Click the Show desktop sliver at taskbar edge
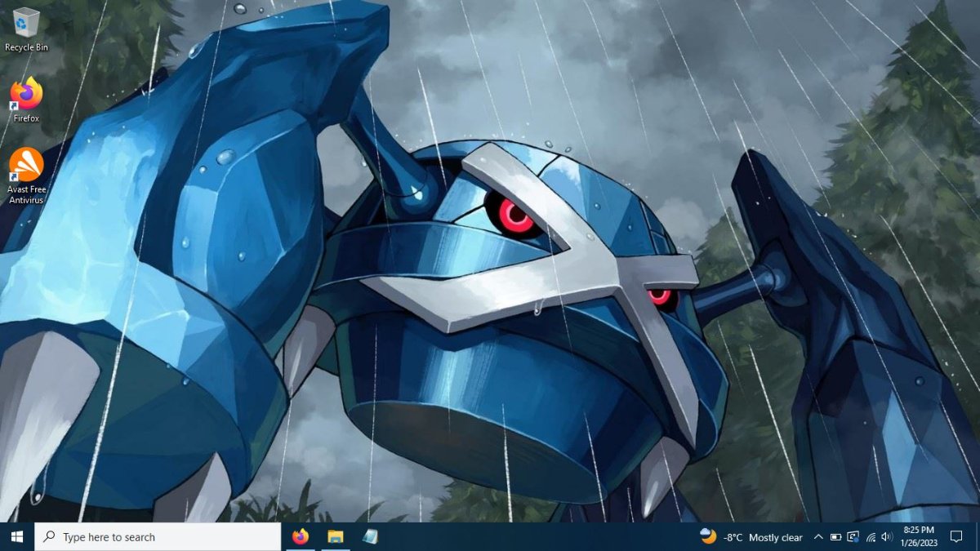The width and height of the screenshot is (980, 551). 978,537
